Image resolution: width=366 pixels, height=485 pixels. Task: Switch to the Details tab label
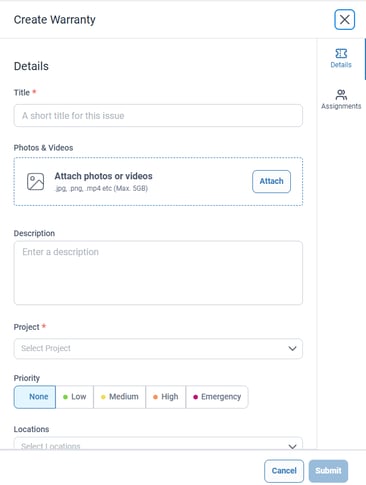point(341,65)
